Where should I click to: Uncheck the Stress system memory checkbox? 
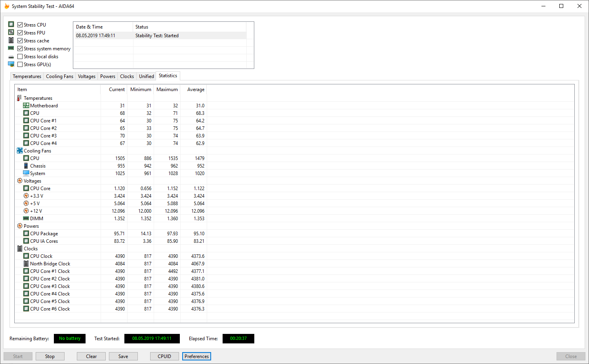(20, 48)
